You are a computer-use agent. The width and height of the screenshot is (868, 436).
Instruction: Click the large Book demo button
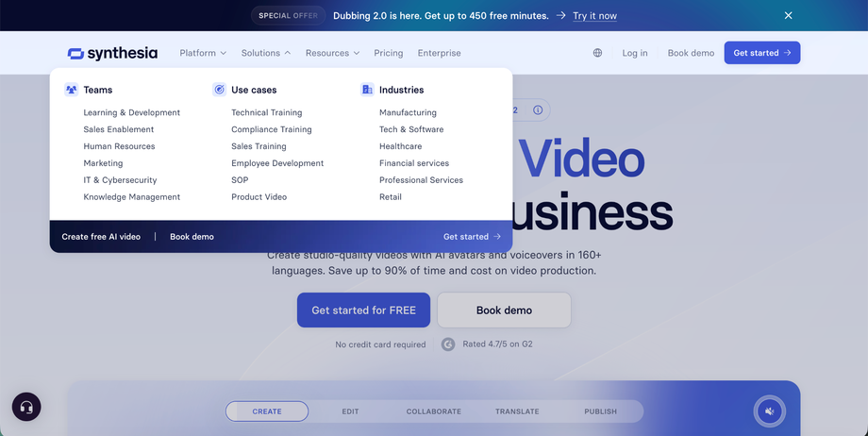coord(505,310)
